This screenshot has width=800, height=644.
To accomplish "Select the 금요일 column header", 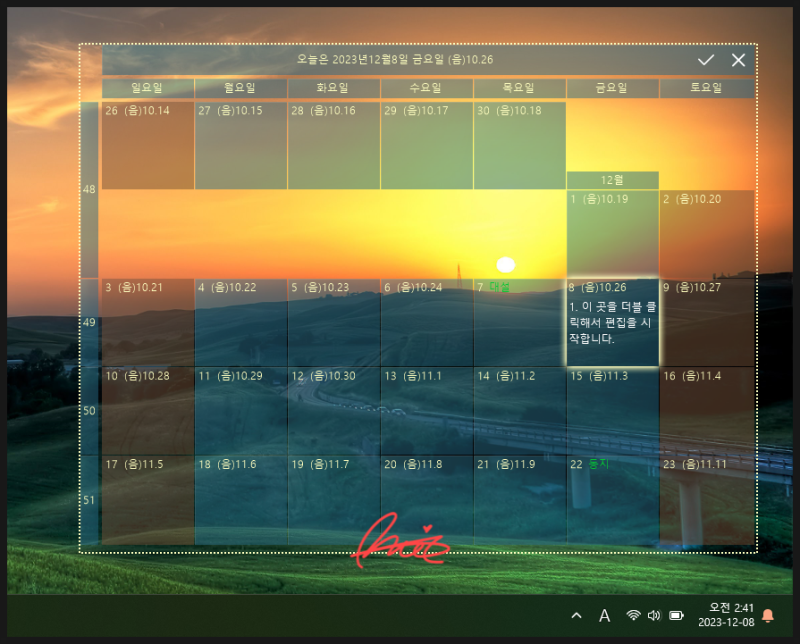I will click(612, 88).
